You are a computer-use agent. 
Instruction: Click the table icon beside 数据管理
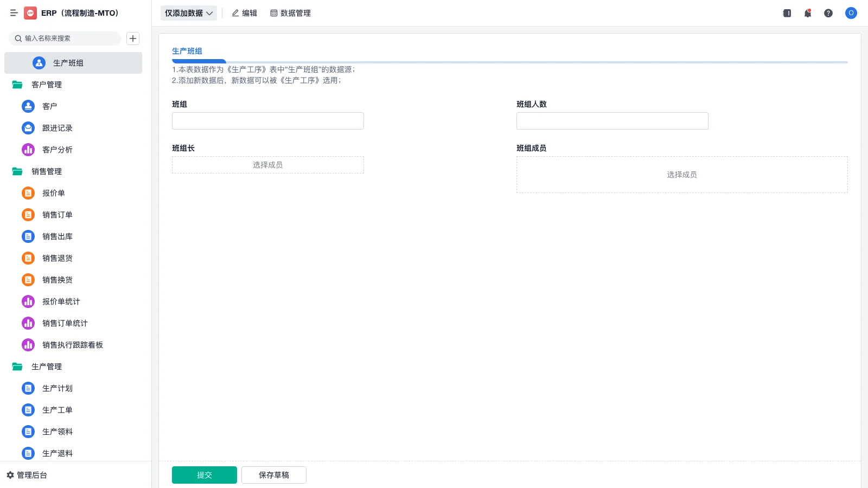tap(274, 13)
